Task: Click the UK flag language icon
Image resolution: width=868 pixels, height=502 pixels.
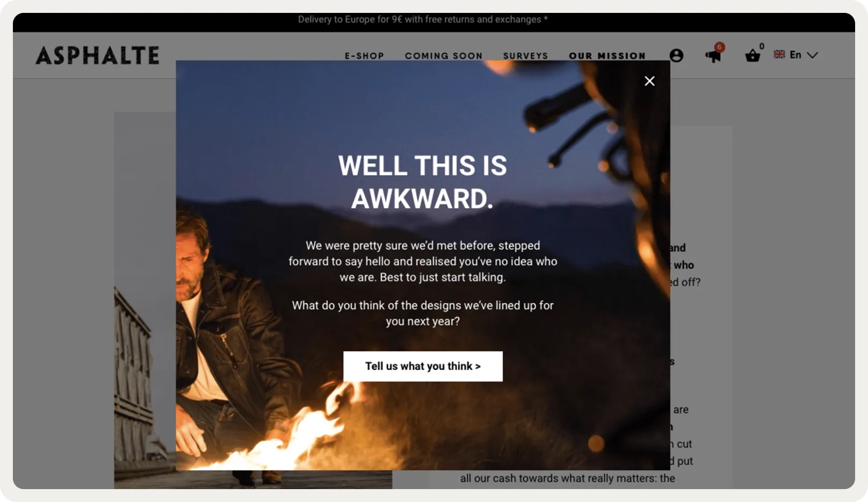Action: (x=779, y=54)
